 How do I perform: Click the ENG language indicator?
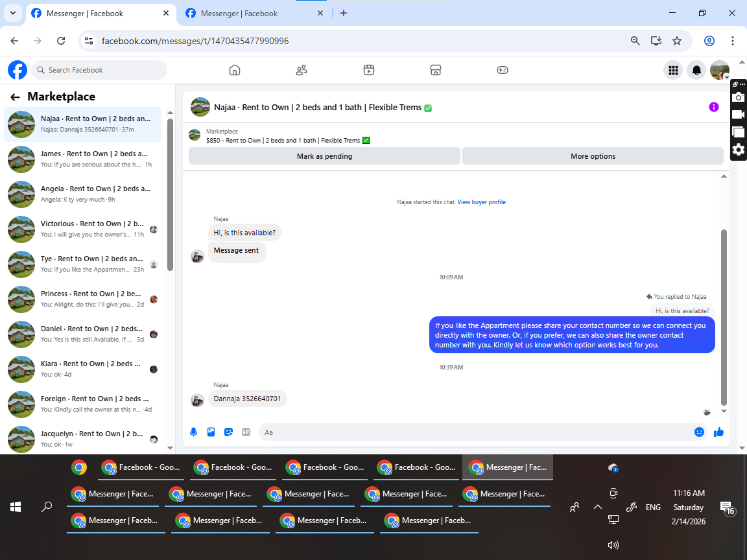click(653, 507)
